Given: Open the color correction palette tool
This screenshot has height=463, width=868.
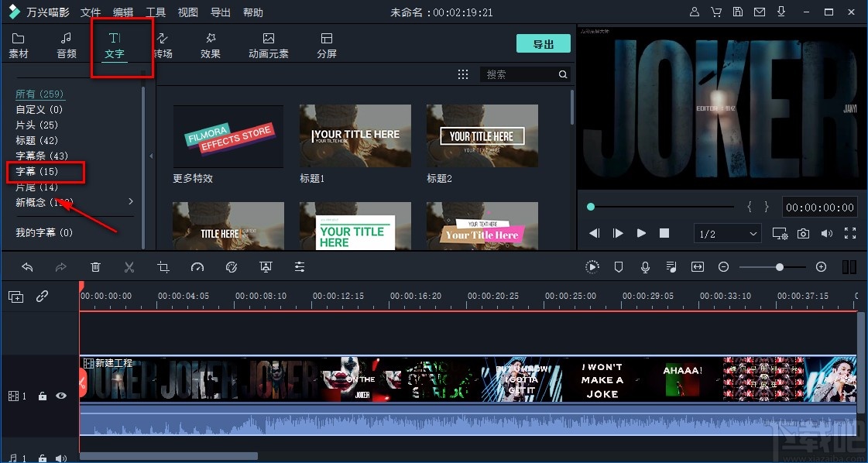Looking at the screenshot, I should [x=232, y=266].
